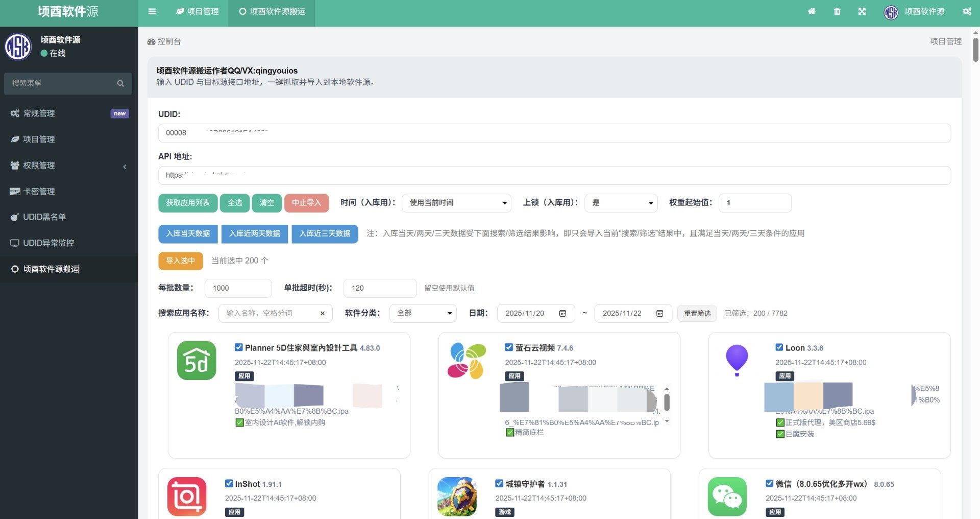The width and height of the screenshot is (980, 519).
Task: Click the 获取应用列表 button
Action: tap(188, 203)
